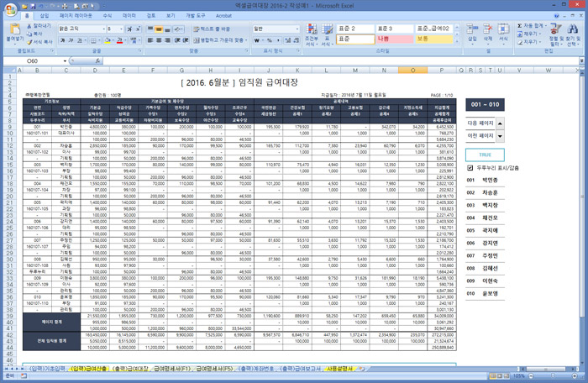Image resolution: width=588 pixels, height=383 pixels.
Task: Click increase indent icon
Action: (x=186, y=40)
